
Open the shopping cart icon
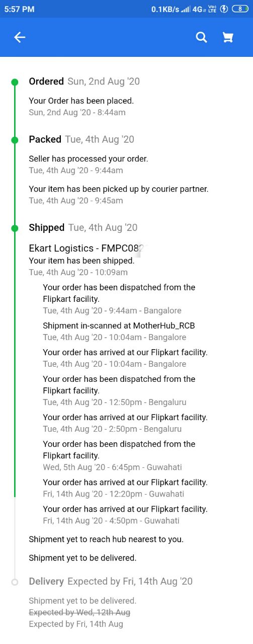coord(228,37)
